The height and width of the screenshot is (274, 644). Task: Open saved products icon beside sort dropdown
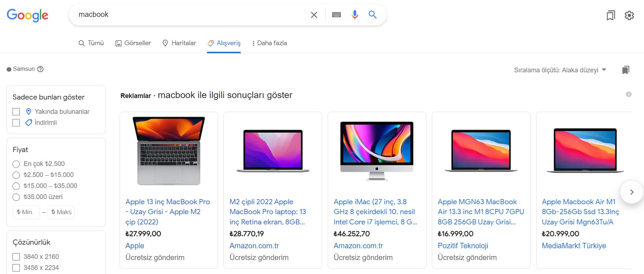tap(626, 70)
